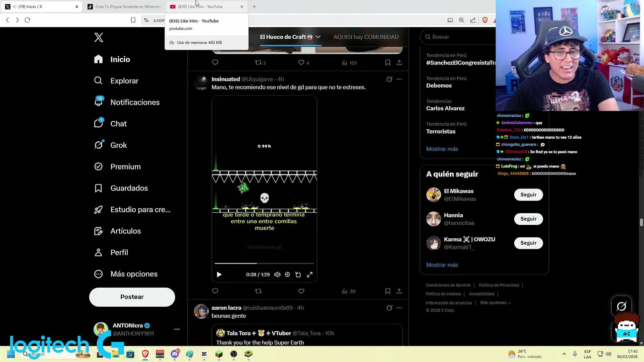
Task: Bookmark Insinuated's post
Action: (387, 291)
